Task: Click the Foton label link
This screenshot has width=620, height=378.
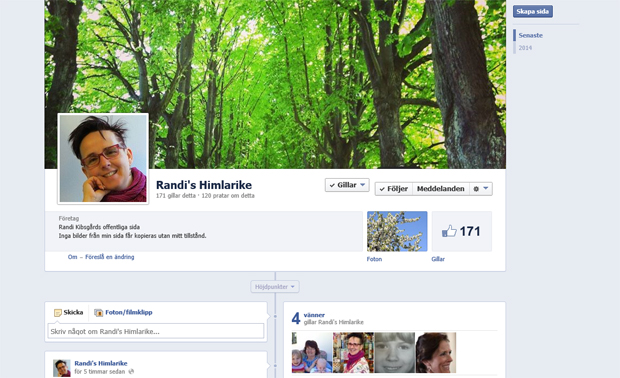Action: (374, 259)
